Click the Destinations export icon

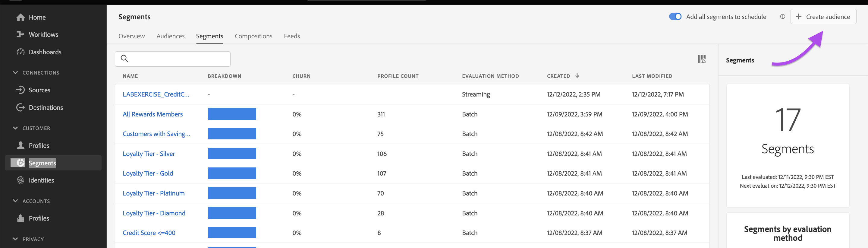click(x=20, y=107)
